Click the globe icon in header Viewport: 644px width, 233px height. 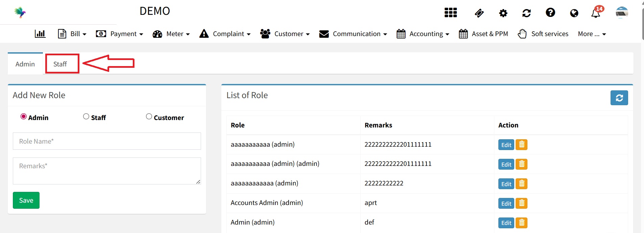[574, 13]
